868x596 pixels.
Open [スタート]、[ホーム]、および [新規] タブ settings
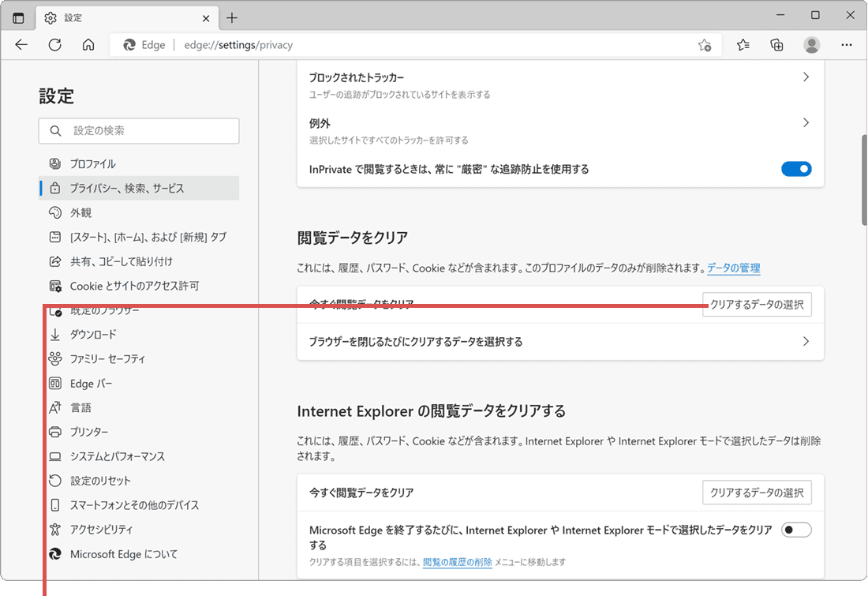(139, 237)
